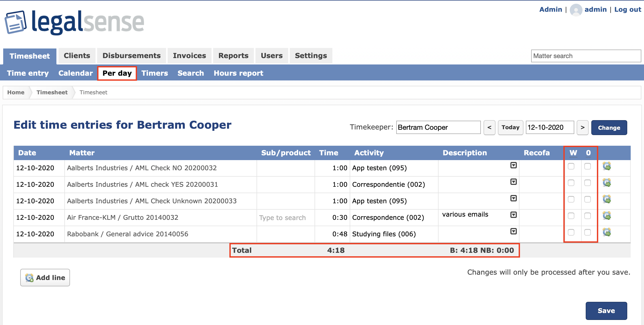Screen dimensions: 644x325
Task: Click the W column header
Action: [x=573, y=153]
